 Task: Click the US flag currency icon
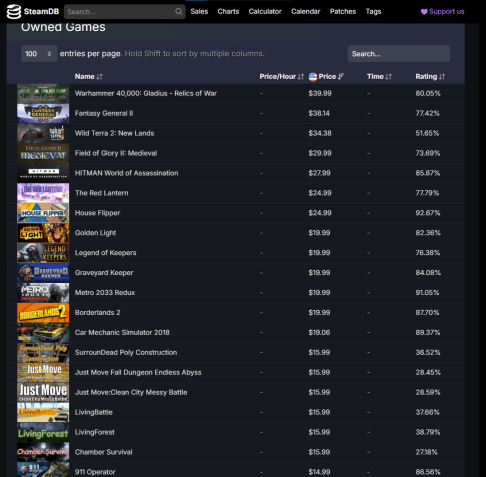(x=313, y=77)
